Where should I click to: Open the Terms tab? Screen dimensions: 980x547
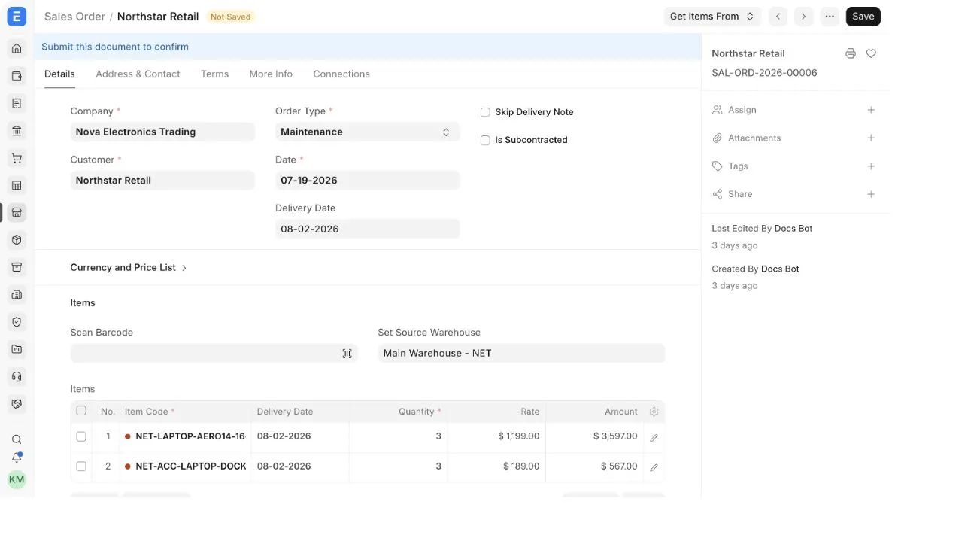[x=214, y=74]
